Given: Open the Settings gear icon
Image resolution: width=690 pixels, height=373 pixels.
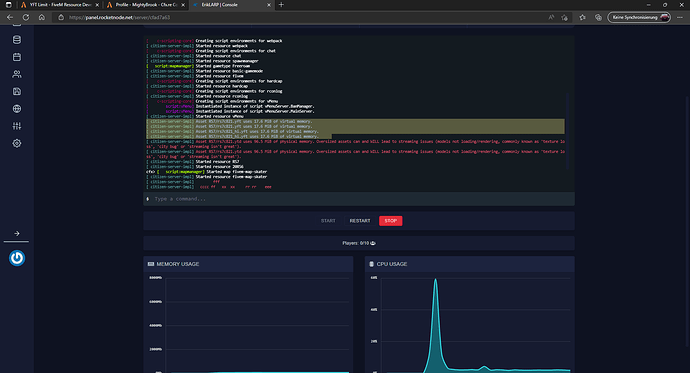Looking at the screenshot, I should (x=17, y=143).
